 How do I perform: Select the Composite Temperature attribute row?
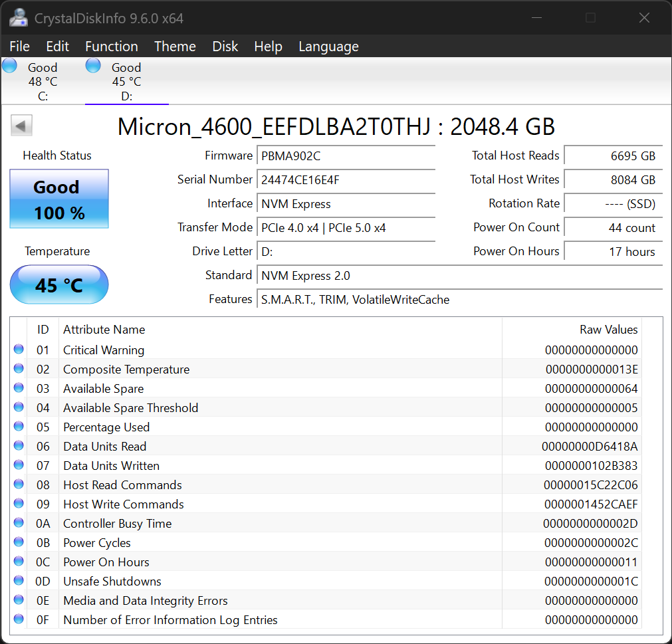coord(266,370)
